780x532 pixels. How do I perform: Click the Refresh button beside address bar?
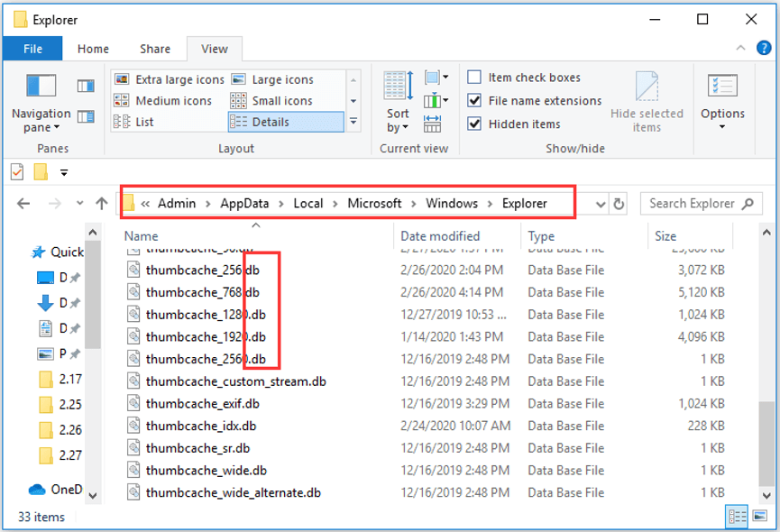(x=619, y=204)
